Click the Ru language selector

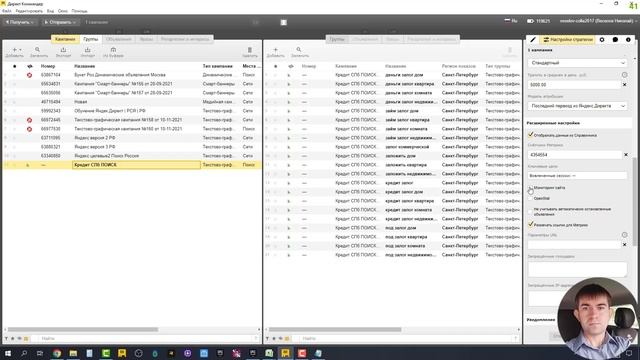coord(511,21)
